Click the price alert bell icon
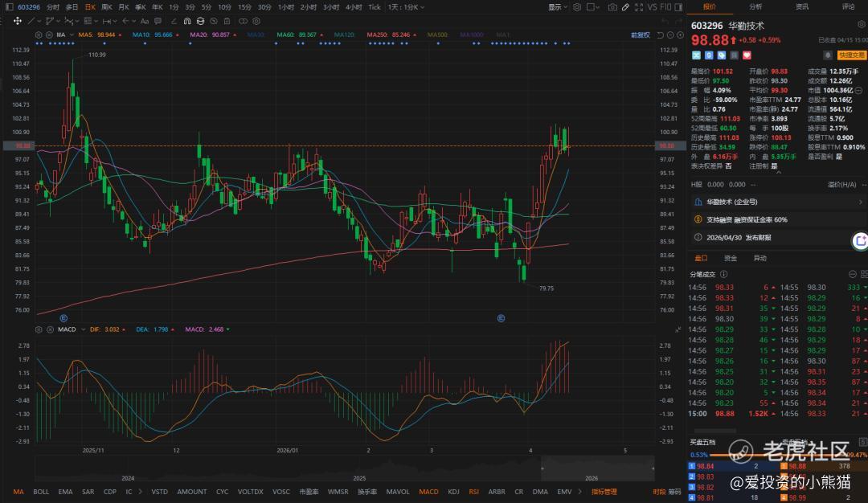Screen dimensions: 868x503 [x=827, y=55]
